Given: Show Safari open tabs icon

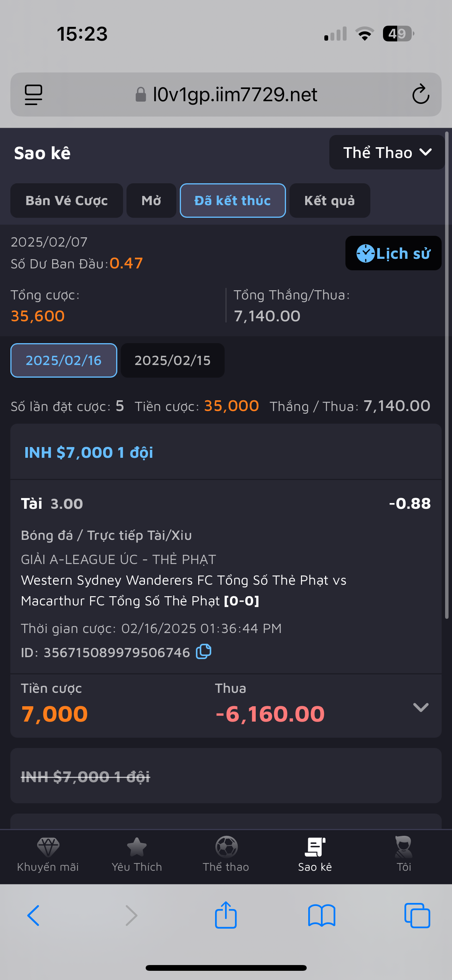Looking at the screenshot, I should pos(417,916).
